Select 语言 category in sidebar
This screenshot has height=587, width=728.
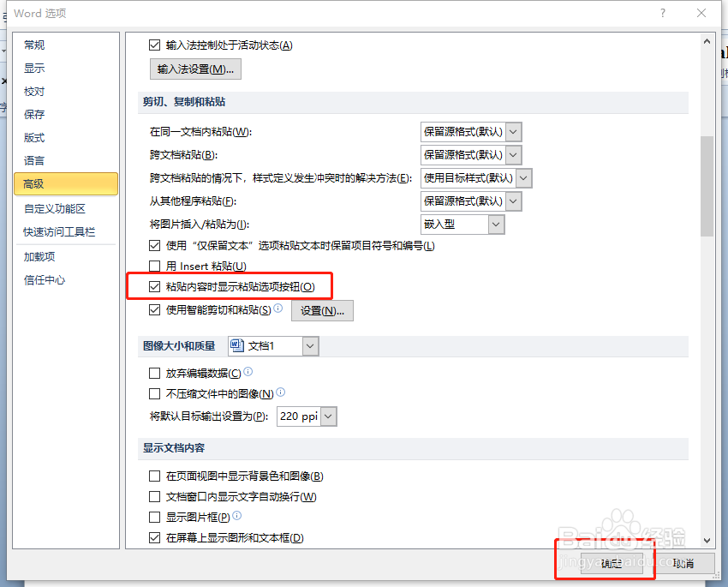(66, 161)
